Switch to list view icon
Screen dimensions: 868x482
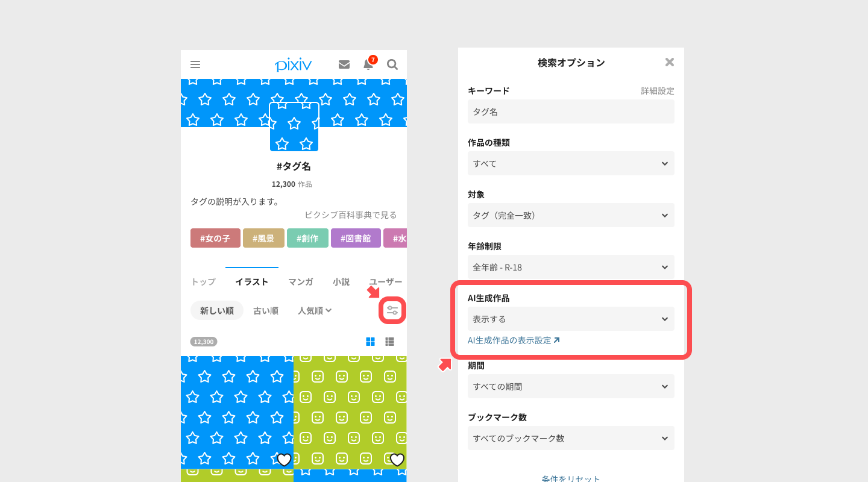coord(390,342)
